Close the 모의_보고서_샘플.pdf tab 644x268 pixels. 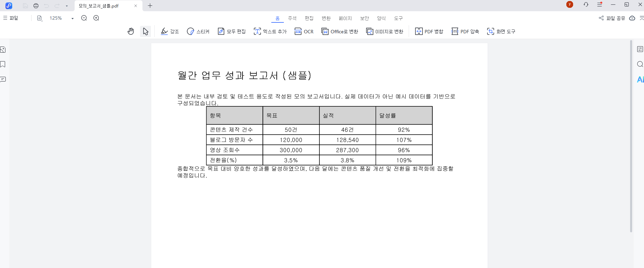click(x=136, y=6)
